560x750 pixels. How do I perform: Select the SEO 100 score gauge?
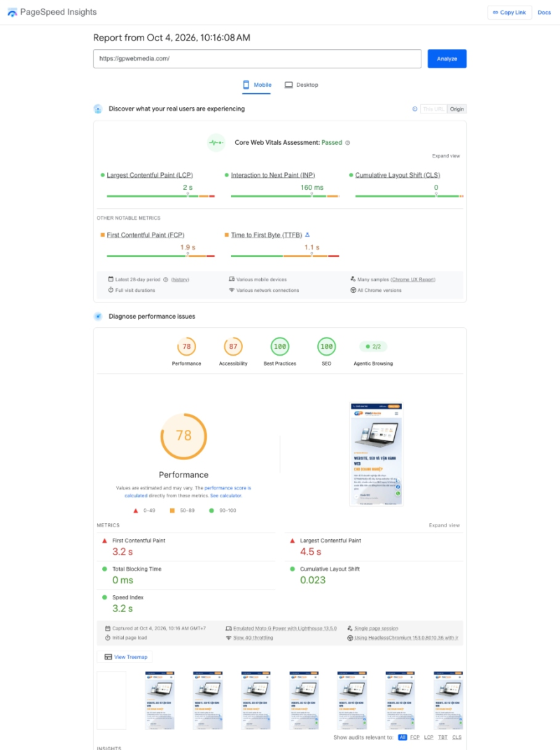(x=326, y=347)
